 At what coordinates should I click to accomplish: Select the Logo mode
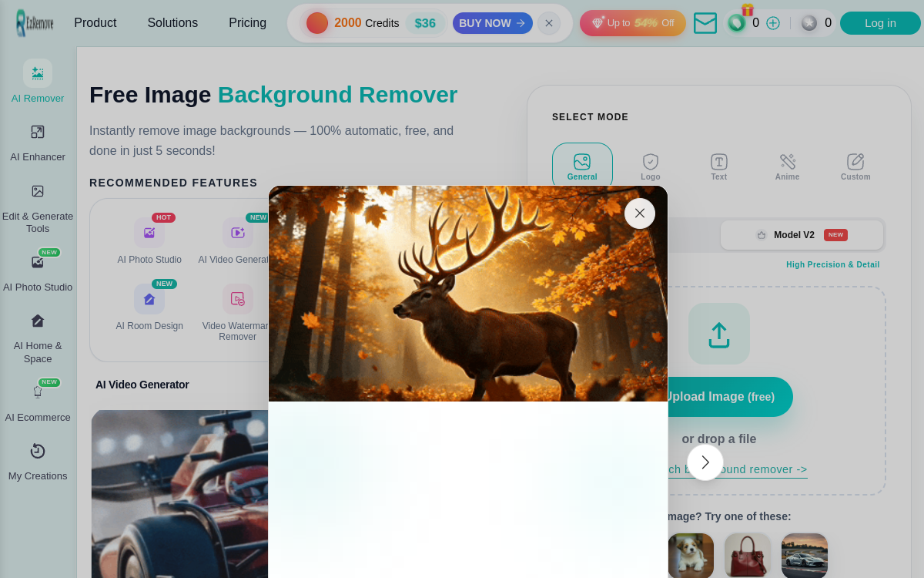[651, 166]
